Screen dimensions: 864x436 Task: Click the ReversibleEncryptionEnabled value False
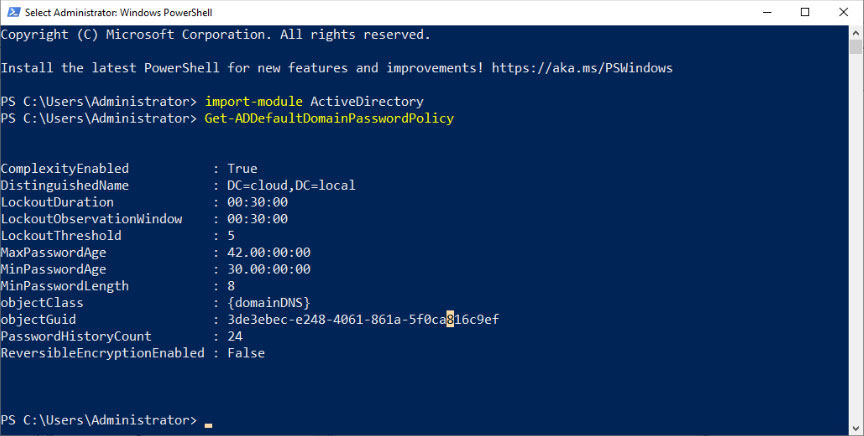coord(247,353)
